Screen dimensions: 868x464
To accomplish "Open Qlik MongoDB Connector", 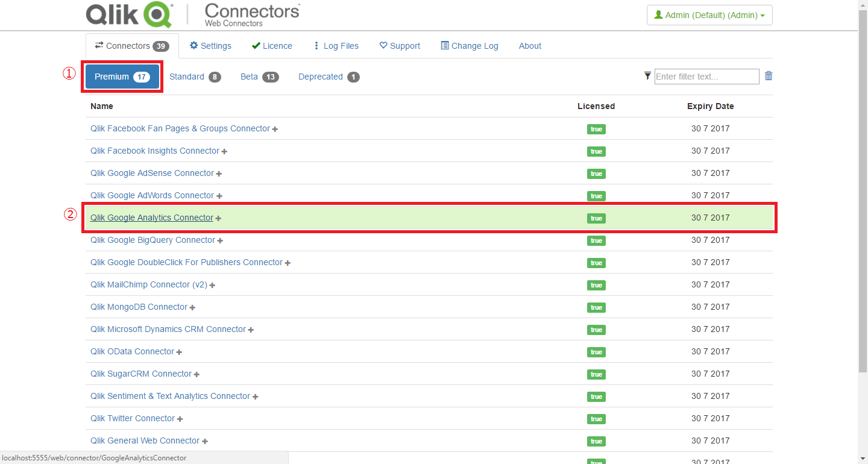I will [139, 307].
